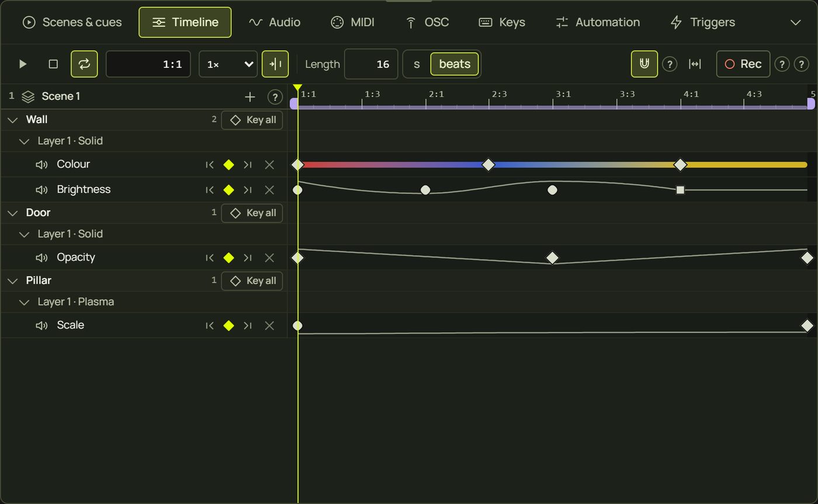Select the Colour keyframe at beat 4:1
The height and width of the screenshot is (504, 818).
pyautogui.click(x=680, y=165)
